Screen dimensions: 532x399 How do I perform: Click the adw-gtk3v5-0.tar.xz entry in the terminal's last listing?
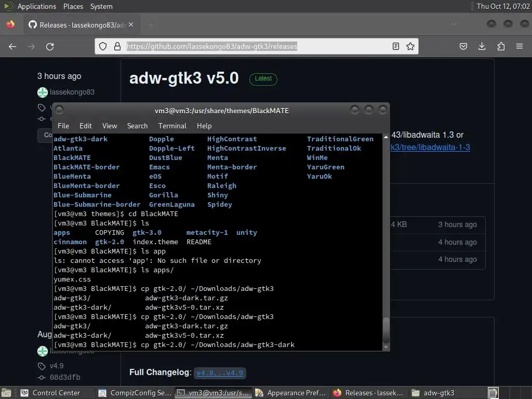184,335
